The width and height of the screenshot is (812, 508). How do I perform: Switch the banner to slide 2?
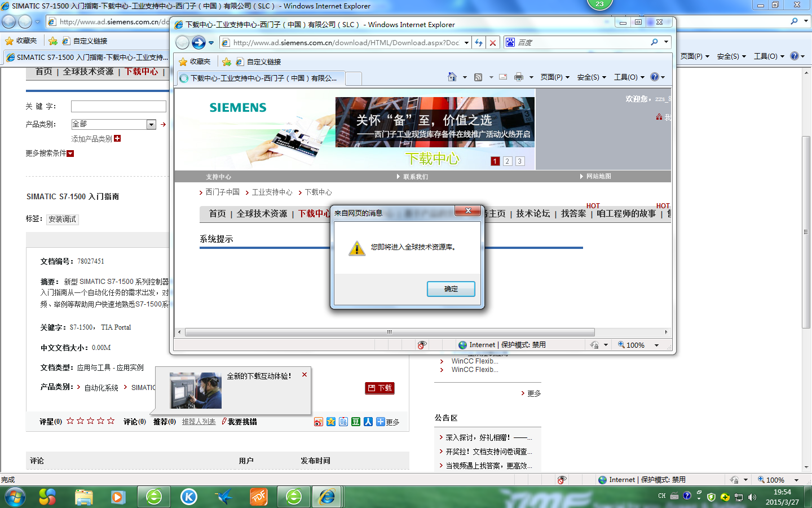tap(507, 161)
